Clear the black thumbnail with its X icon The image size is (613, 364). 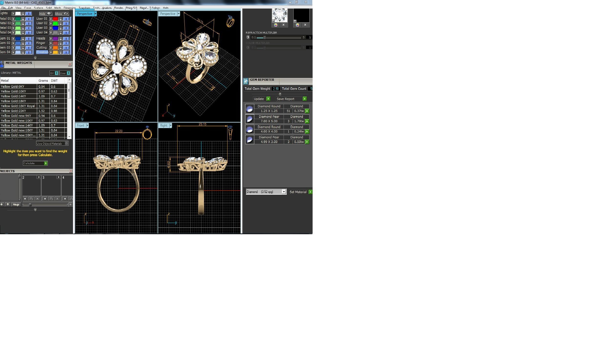(x=305, y=25)
